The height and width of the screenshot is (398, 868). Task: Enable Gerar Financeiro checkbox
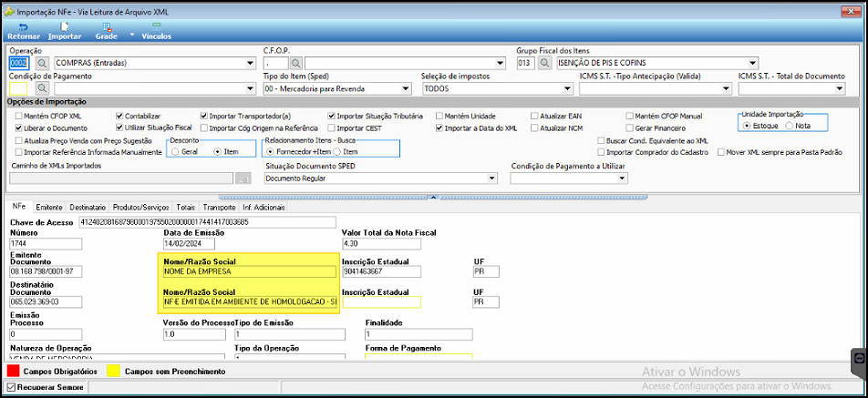tap(629, 128)
